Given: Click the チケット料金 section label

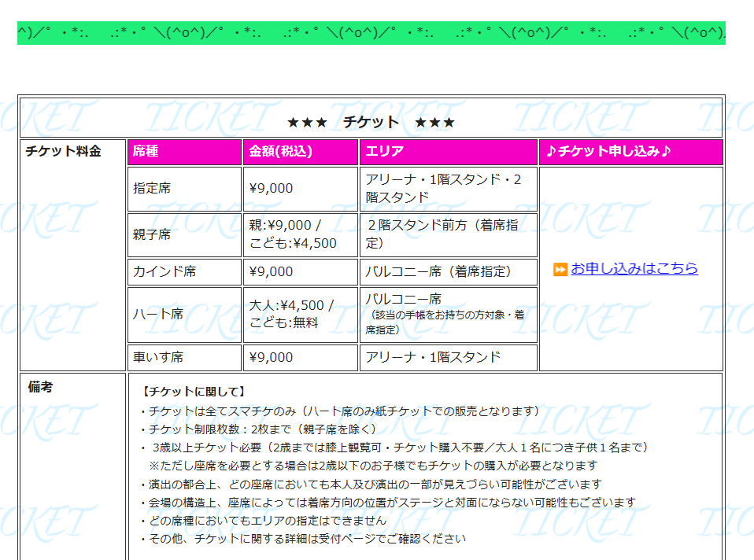Looking at the screenshot, I should tap(63, 151).
